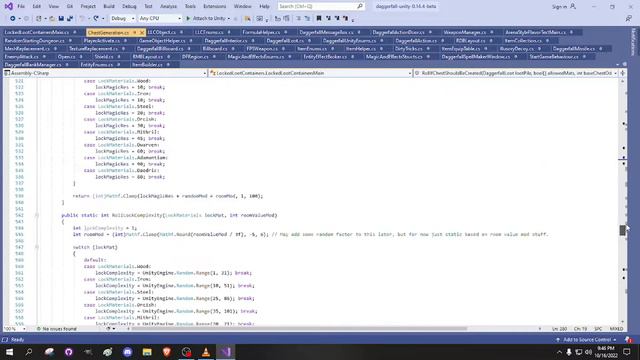This screenshot has height=360, width=640.
Task: Switch to WeaponManager.cs tab
Action: point(464,32)
